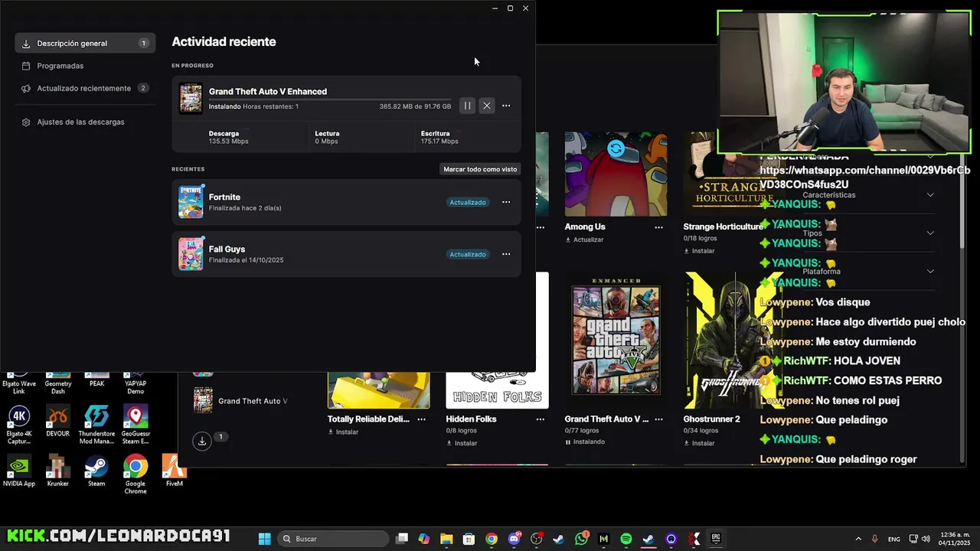
Task: Open Google Chrome desktop shortcut
Action: tap(136, 474)
